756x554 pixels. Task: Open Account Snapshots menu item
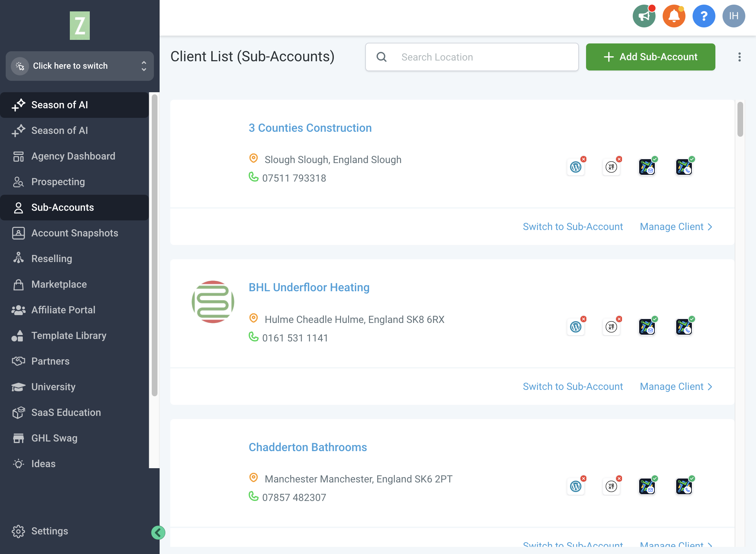tap(74, 233)
